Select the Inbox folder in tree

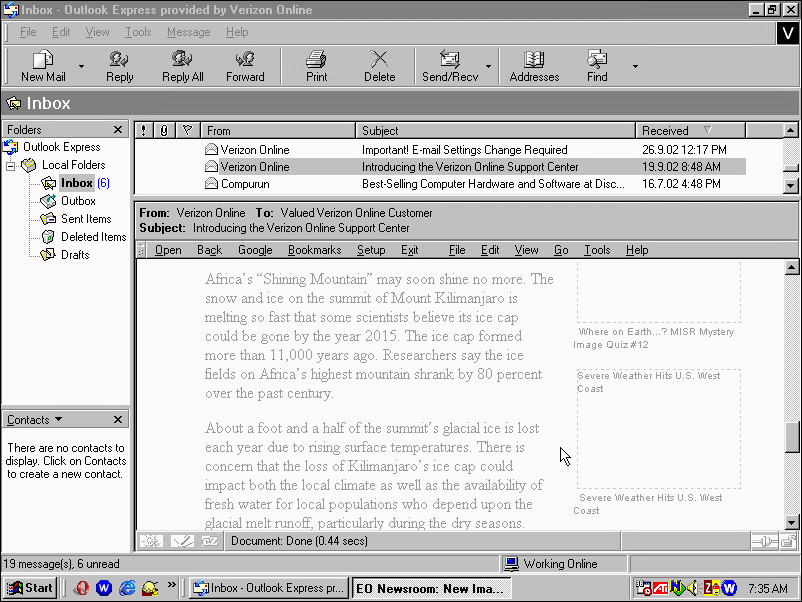click(x=76, y=183)
